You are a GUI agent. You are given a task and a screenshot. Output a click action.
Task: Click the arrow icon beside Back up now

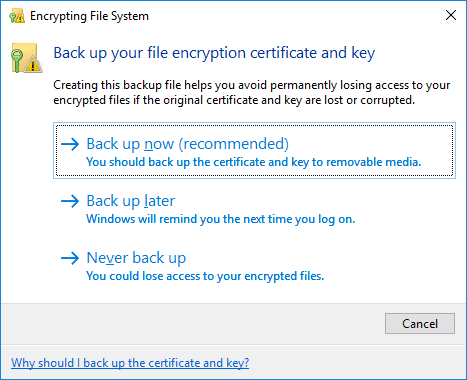pos(70,144)
